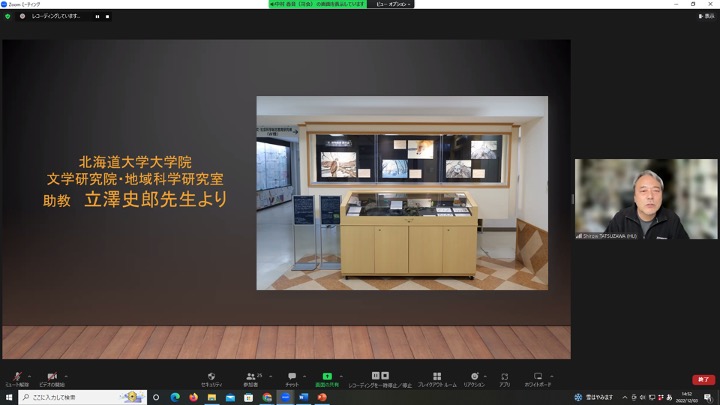Image resolution: width=720 pixels, height=405 pixels.
Task: Stop recording from bottom toolbar
Action: point(385,375)
